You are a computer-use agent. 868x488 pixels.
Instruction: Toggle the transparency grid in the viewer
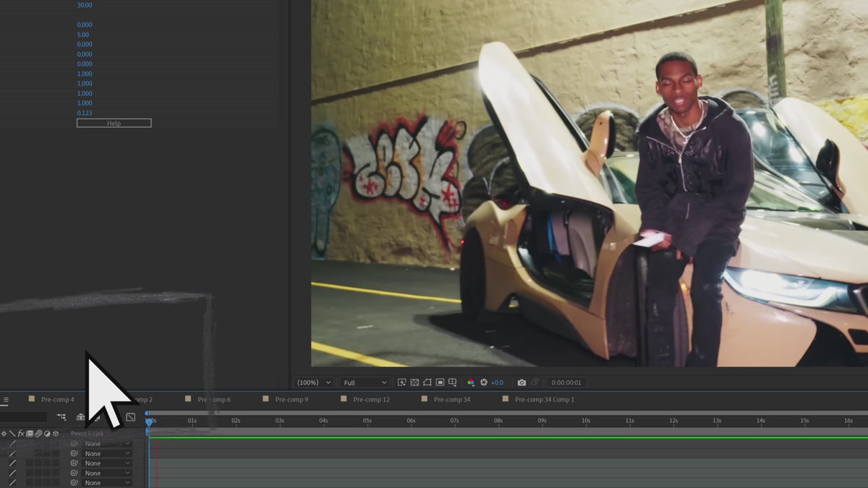point(414,382)
